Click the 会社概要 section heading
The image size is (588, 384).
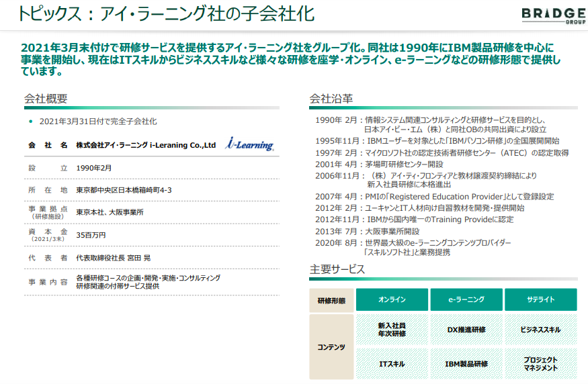(46, 99)
